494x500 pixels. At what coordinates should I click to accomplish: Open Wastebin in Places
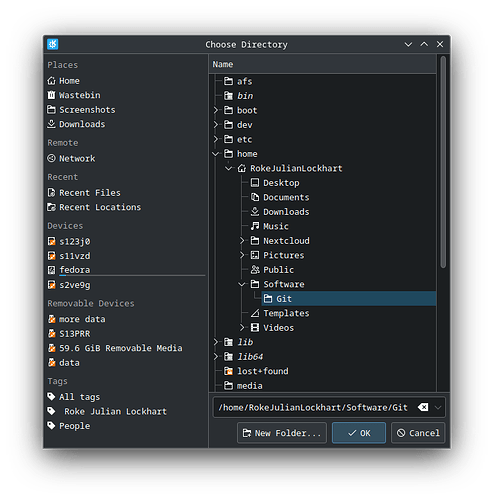click(x=74, y=95)
